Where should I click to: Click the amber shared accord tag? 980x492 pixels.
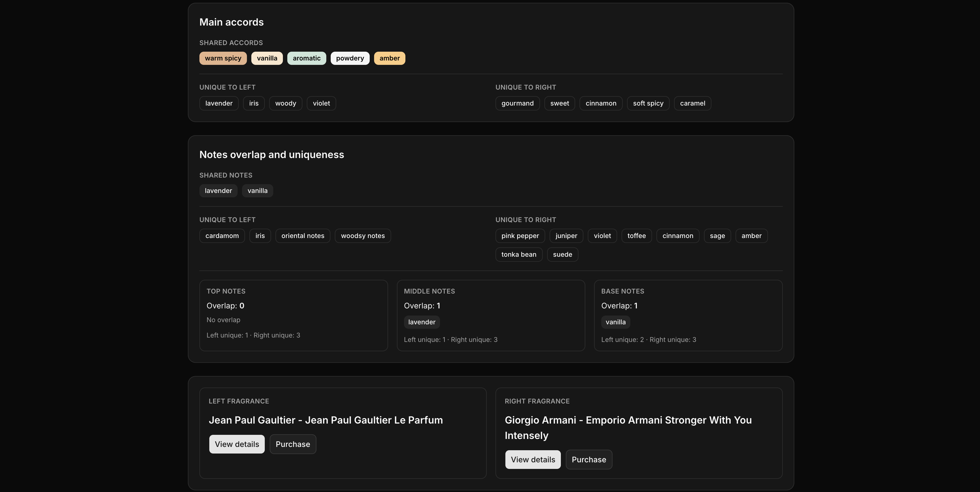(389, 58)
